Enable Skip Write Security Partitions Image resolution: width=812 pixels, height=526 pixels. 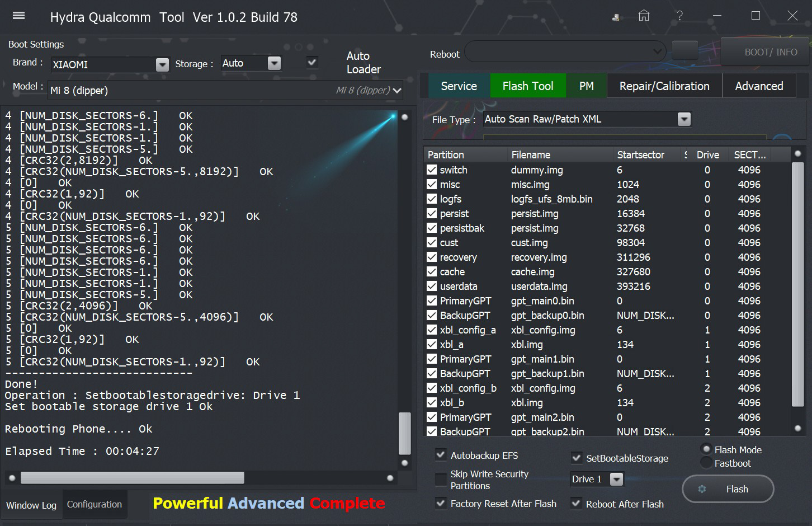coord(441,480)
